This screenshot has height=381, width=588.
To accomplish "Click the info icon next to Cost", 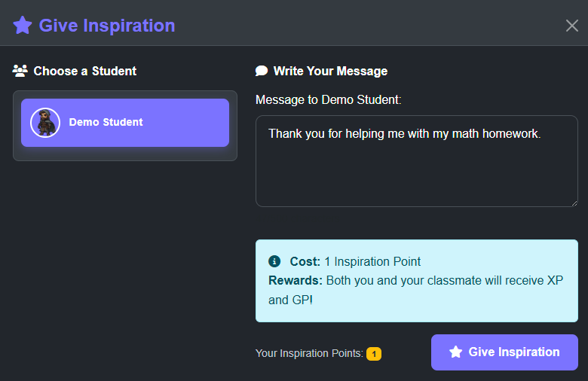I will 274,261.
